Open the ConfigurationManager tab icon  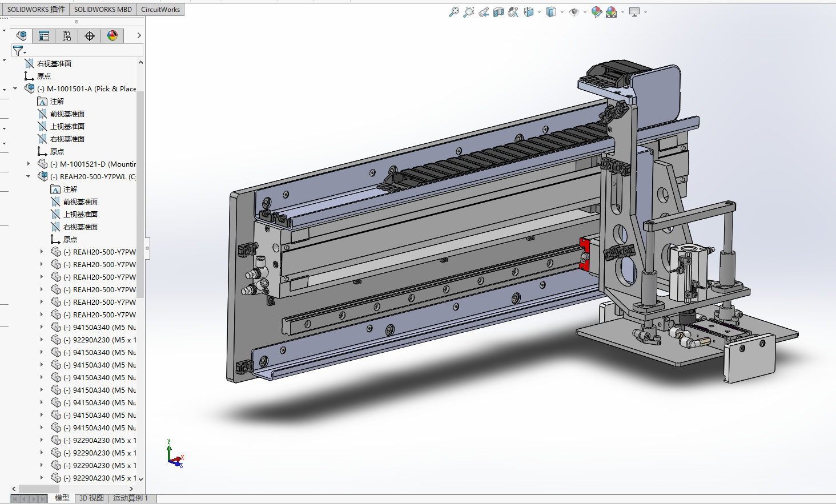(x=67, y=36)
